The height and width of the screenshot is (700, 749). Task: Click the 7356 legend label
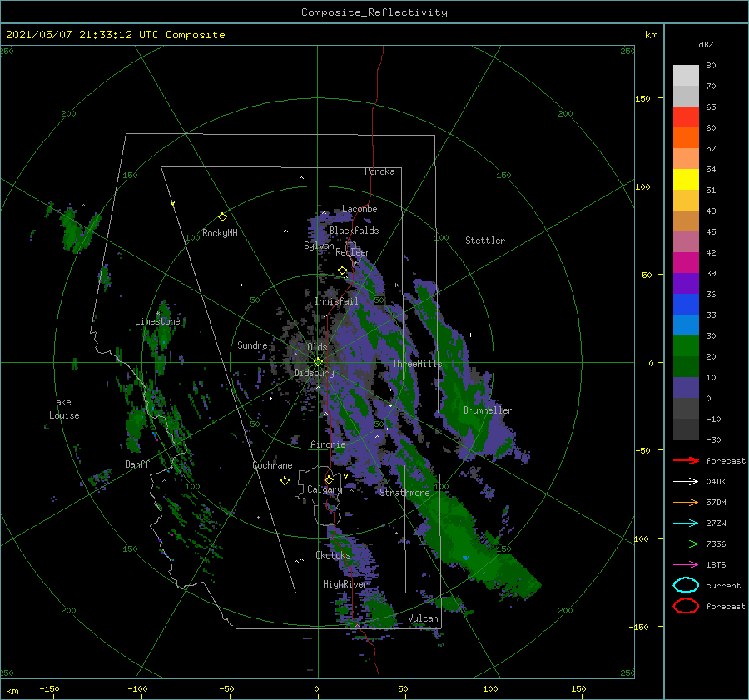(x=716, y=544)
